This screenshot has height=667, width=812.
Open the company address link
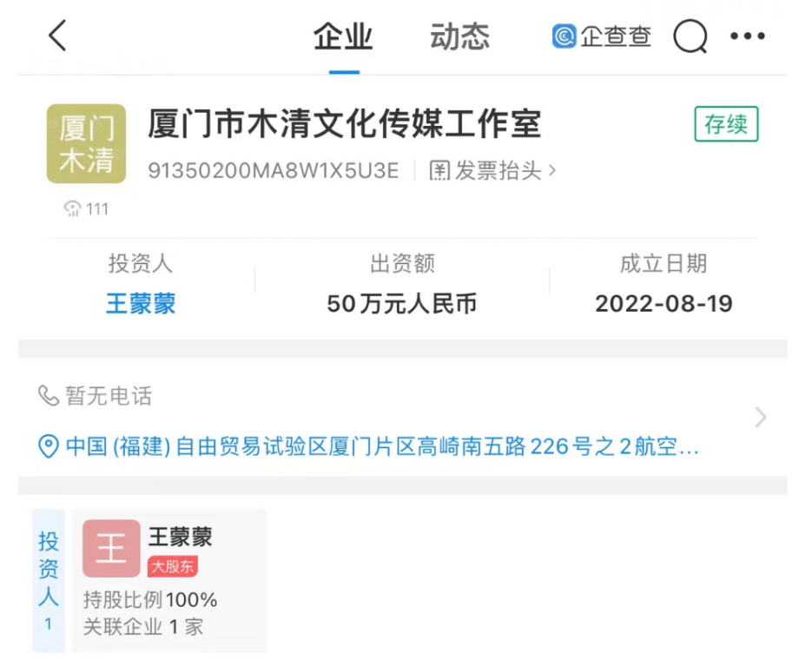(391, 445)
